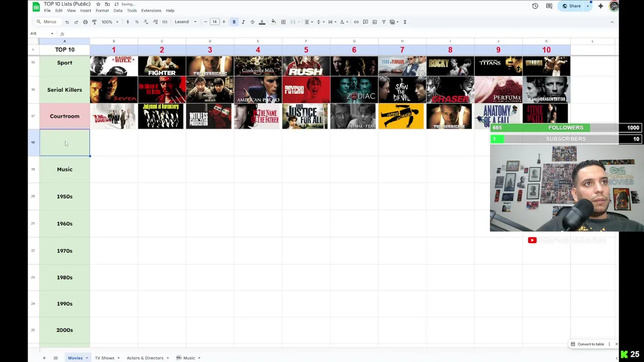This screenshot has width=644, height=362.
Task: Open horizontal align dropdown
Action: [x=308, y=22]
